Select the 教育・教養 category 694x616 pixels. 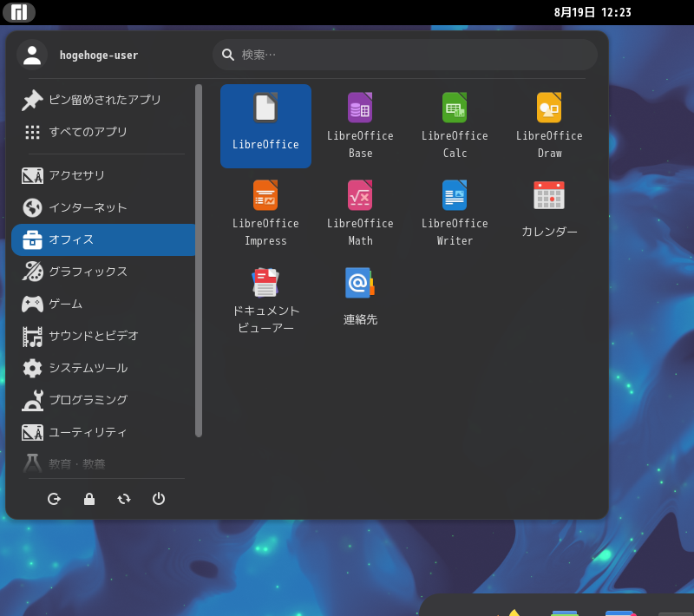pos(103,464)
